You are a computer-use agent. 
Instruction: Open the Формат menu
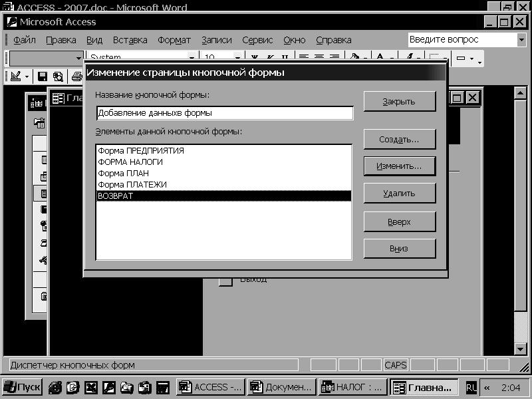(x=174, y=40)
